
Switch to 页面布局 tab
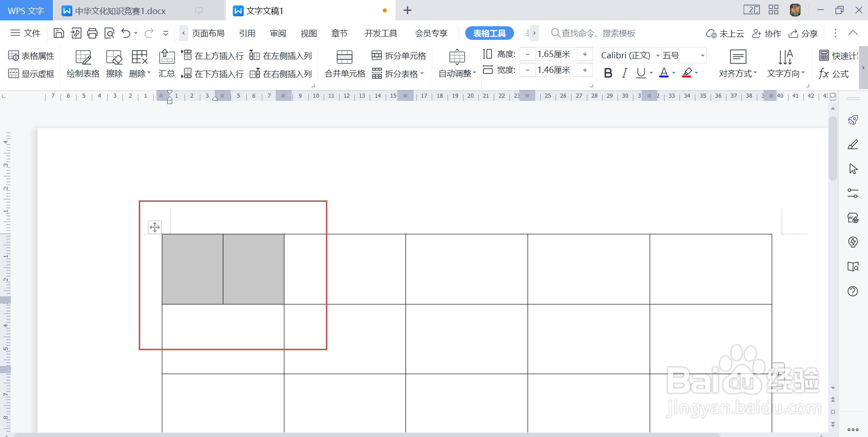pyautogui.click(x=208, y=33)
